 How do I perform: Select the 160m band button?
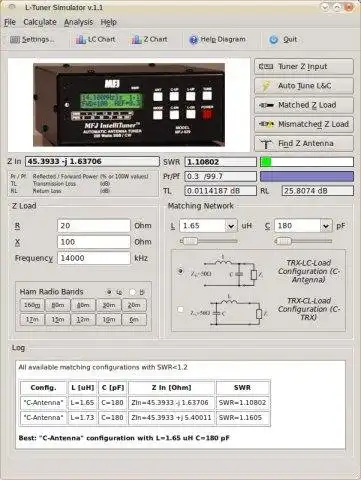(x=32, y=305)
